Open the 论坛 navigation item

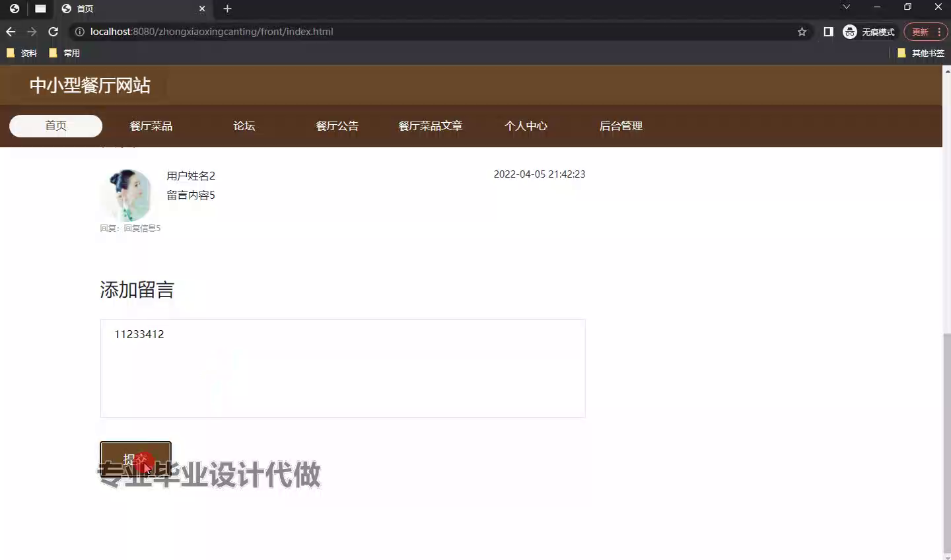244,126
